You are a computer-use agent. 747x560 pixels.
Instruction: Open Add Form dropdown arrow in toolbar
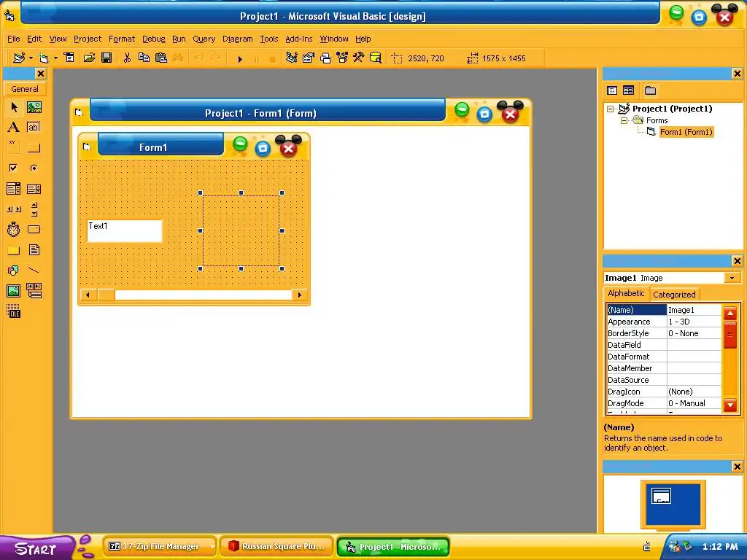pos(55,58)
